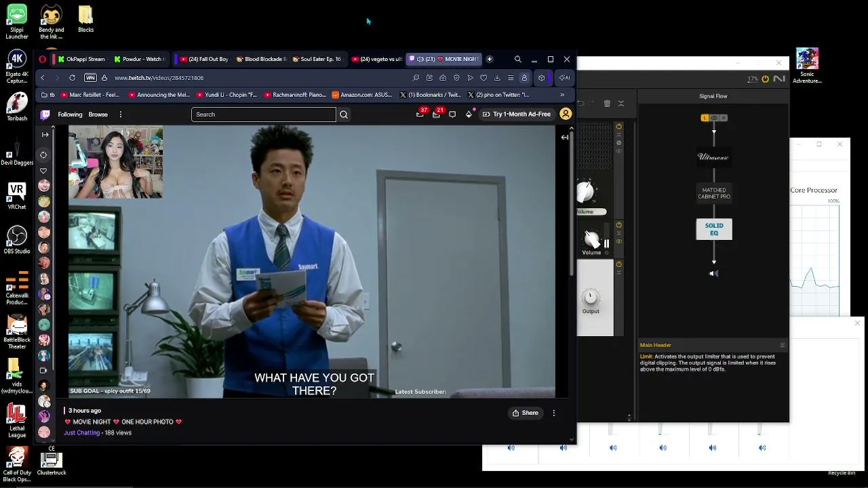This screenshot has width=868, height=488.
Task: Select the R channel in Signal Flow
Action: (724, 118)
